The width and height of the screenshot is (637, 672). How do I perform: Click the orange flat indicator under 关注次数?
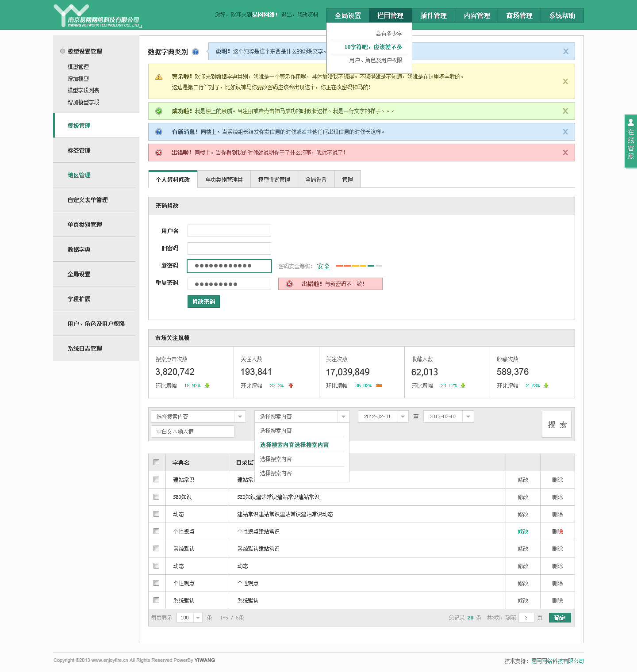[379, 386]
